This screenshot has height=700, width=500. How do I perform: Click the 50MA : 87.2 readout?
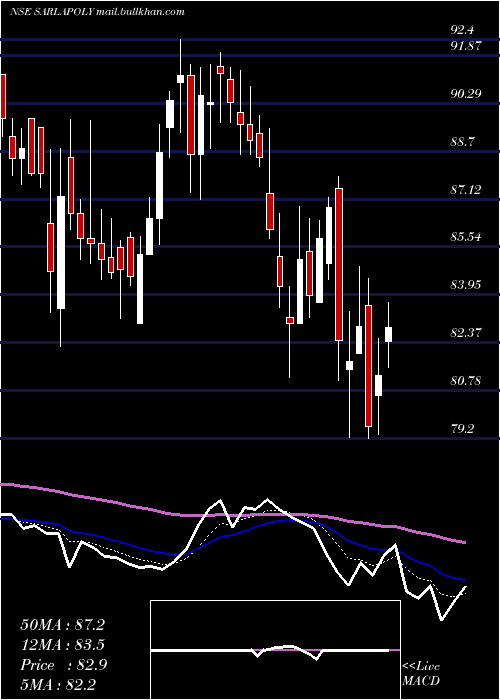coord(62,625)
